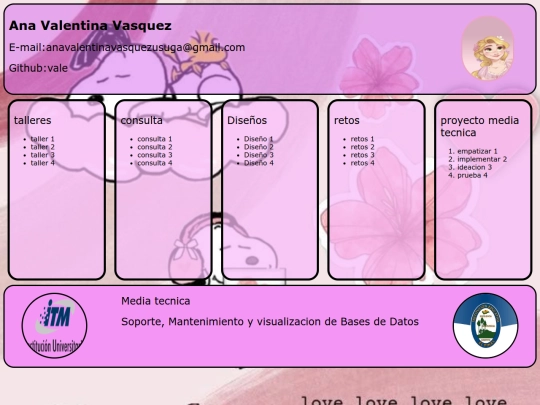
Task: Click the Github:vale text
Action: pyautogui.click(x=38, y=68)
